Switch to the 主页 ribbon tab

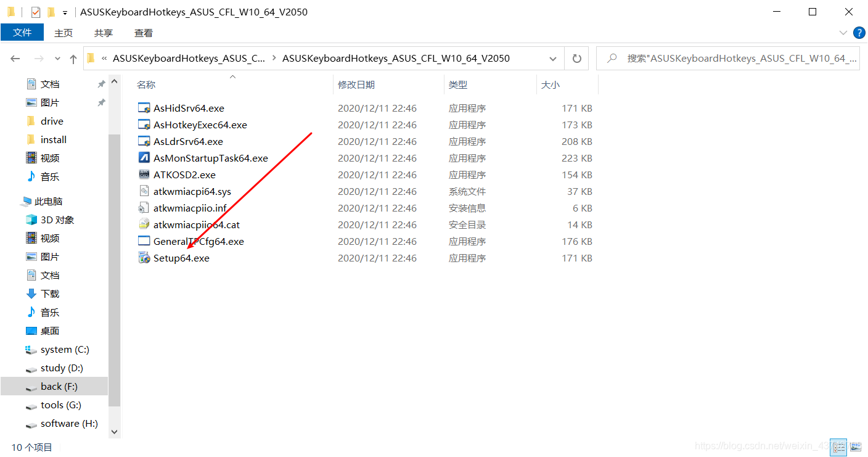63,33
